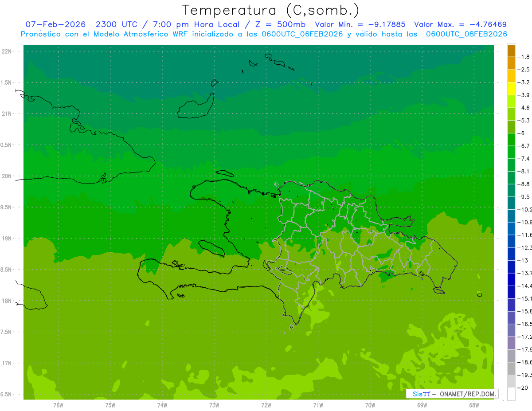Pick the lime swatch between -3.9 and -4.6

click(x=511, y=101)
